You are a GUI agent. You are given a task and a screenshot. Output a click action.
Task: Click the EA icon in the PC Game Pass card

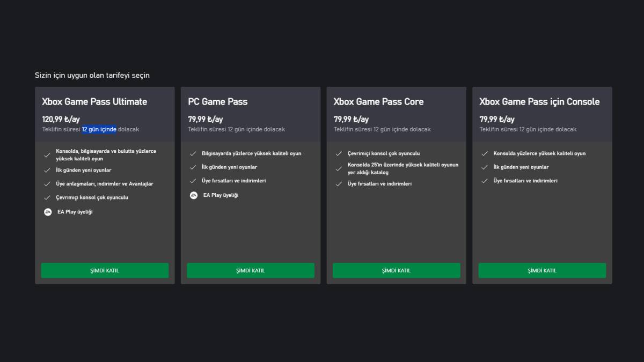(194, 195)
